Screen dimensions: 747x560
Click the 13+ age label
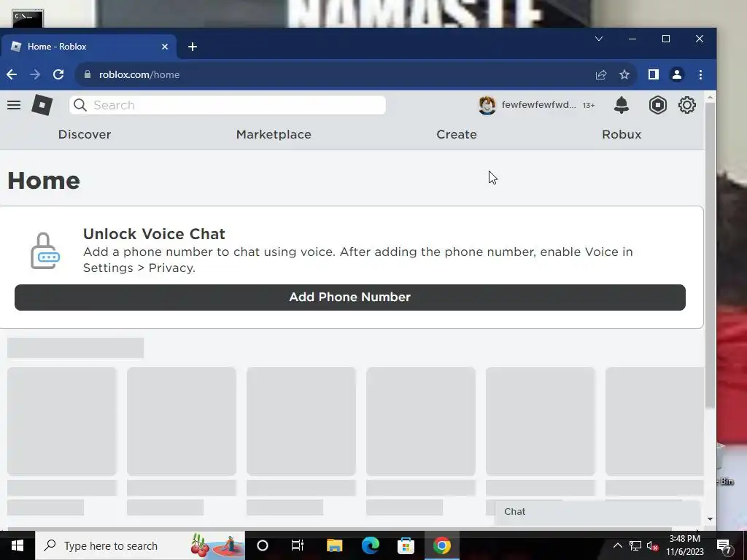[x=589, y=105]
